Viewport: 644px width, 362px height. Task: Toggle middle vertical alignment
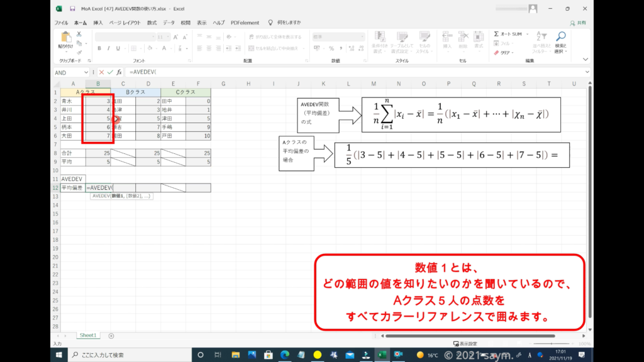209,36
